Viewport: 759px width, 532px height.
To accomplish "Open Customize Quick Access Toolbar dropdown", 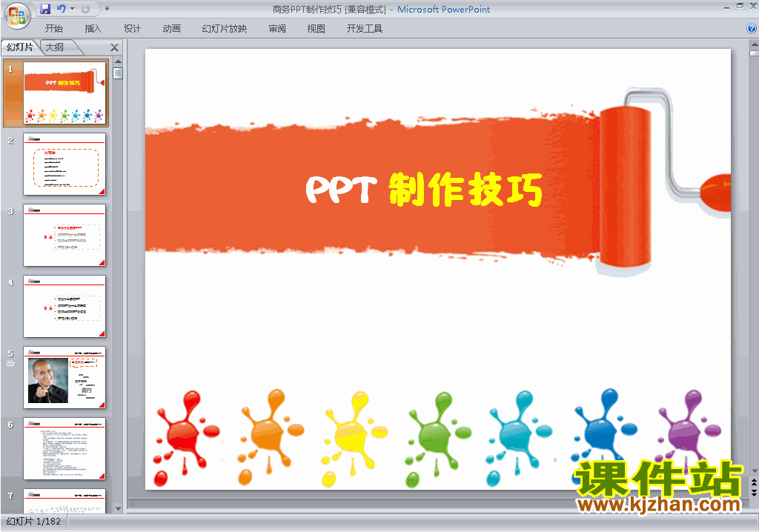I will (107, 9).
